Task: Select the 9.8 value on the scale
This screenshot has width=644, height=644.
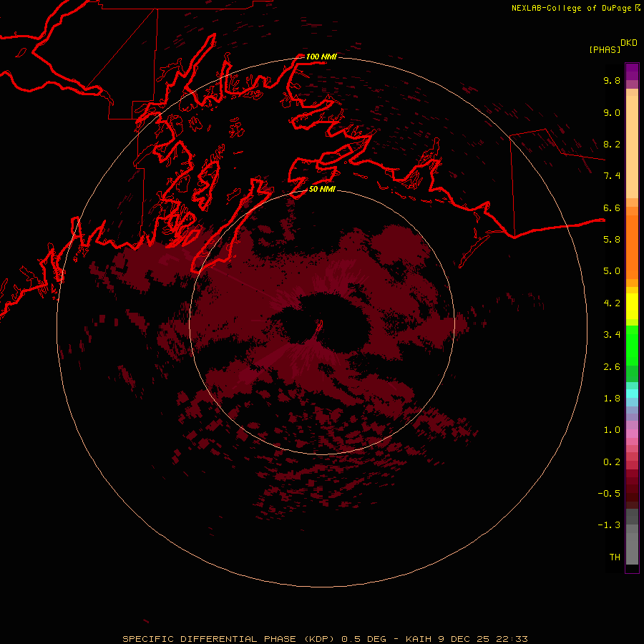Action: (x=612, y=80)
